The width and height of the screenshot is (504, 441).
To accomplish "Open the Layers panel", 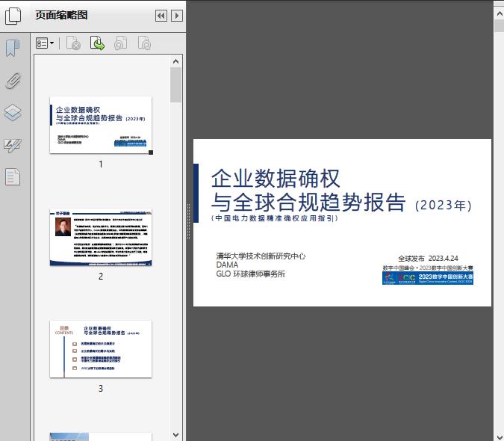I will tap(13, 113).
